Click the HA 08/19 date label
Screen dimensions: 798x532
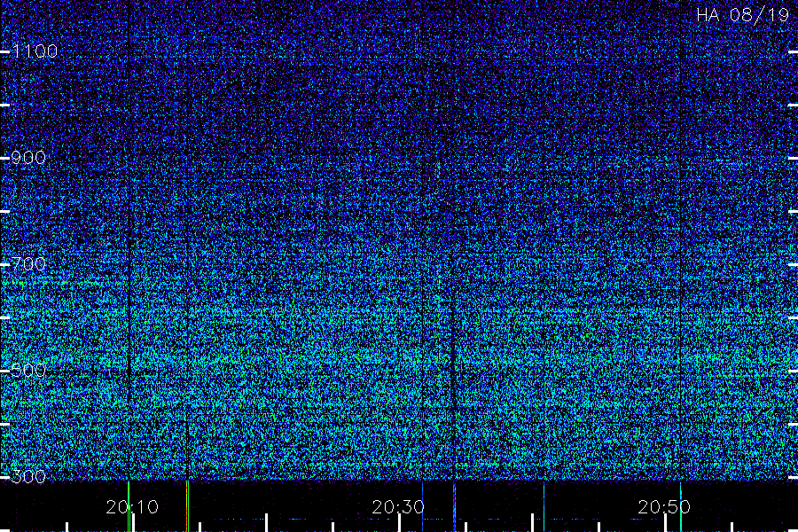pyautogui.click(x=742, y=15)
